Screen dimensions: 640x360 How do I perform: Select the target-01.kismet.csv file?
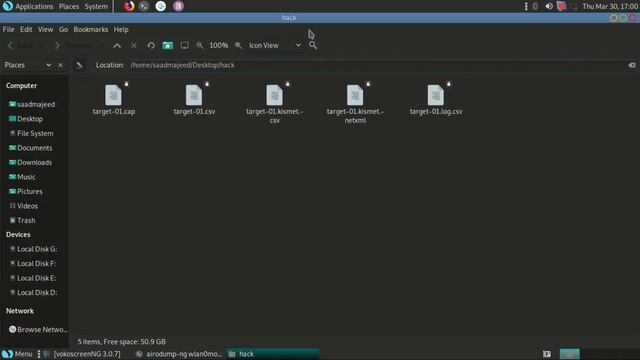click(x=275, y=104)
